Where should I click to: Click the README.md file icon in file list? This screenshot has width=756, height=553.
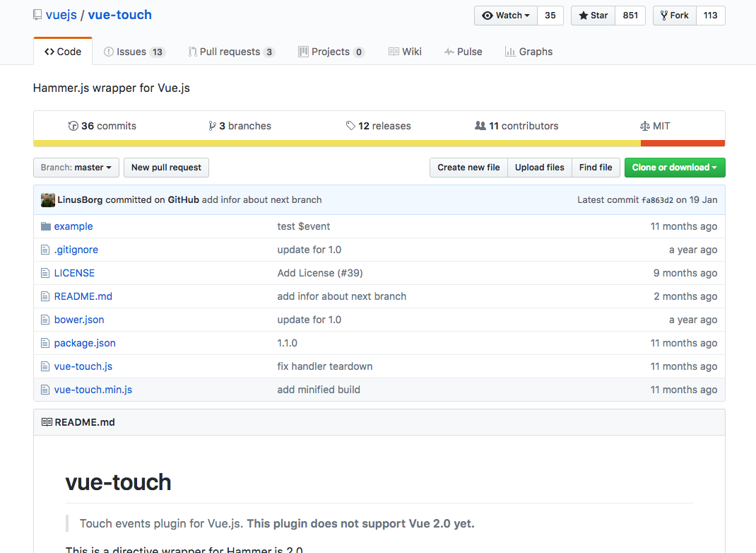pyautogui.click(x=45, y=296)
